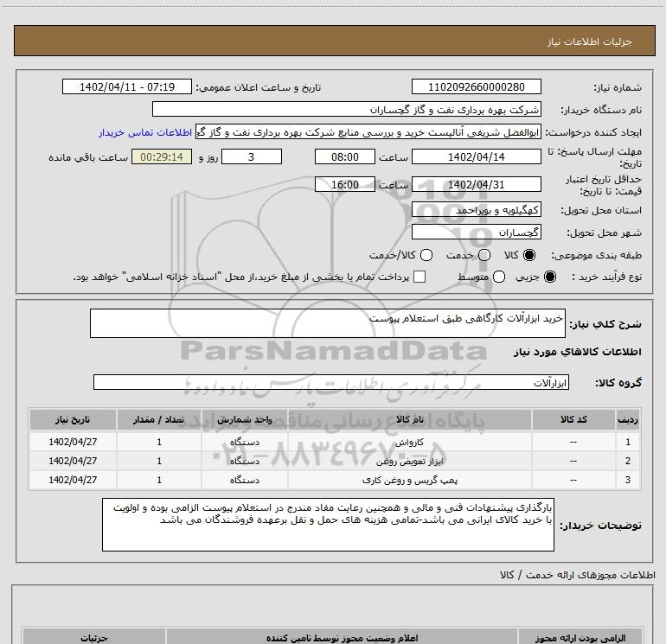This screenshot has height=644, width=666.
Task: Click the delivery city field گچساران
Action: pos(476,233)
